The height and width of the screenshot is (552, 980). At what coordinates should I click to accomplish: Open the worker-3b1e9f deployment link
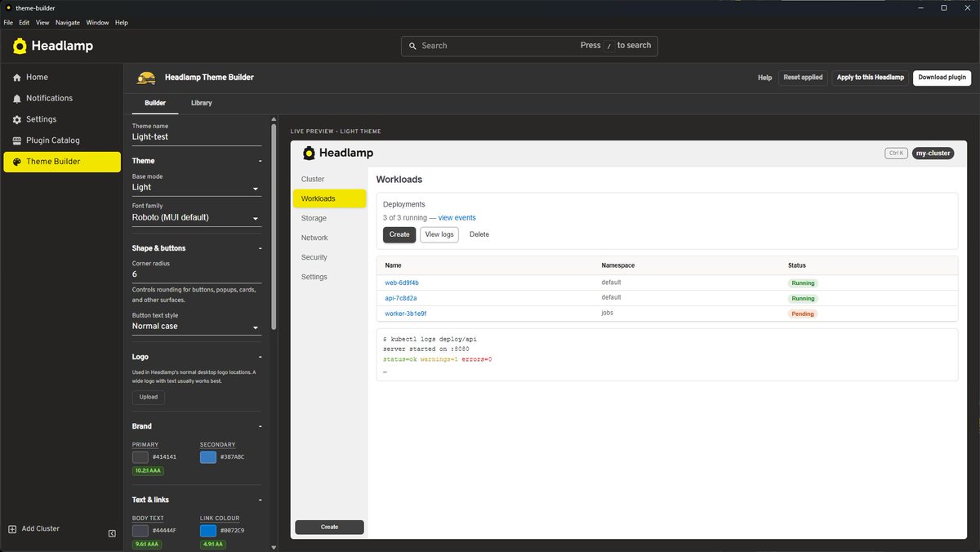406,314
